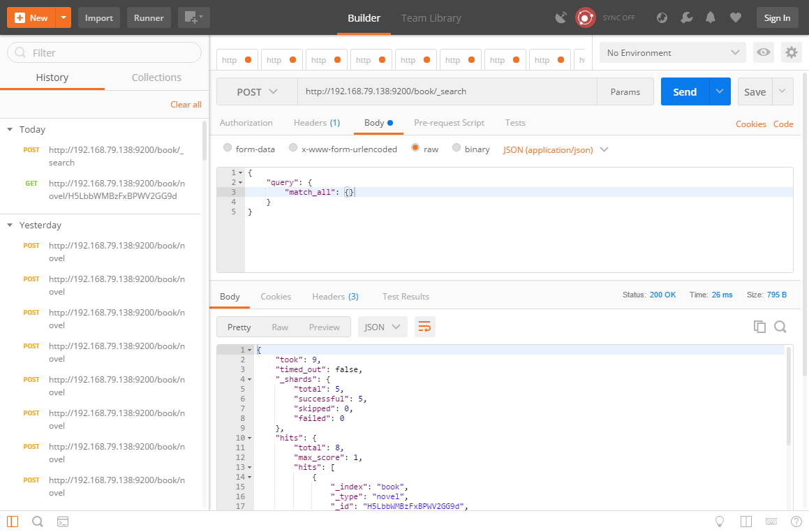Copy response using the copy icon
This screenshot has height=532, width=809.
pos(759,327)
